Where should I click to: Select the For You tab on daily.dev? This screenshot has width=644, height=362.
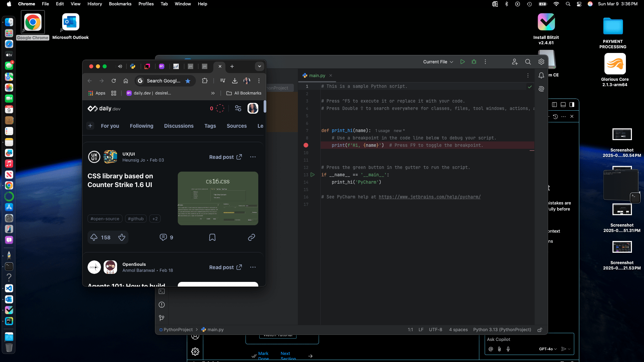(109, 126)
